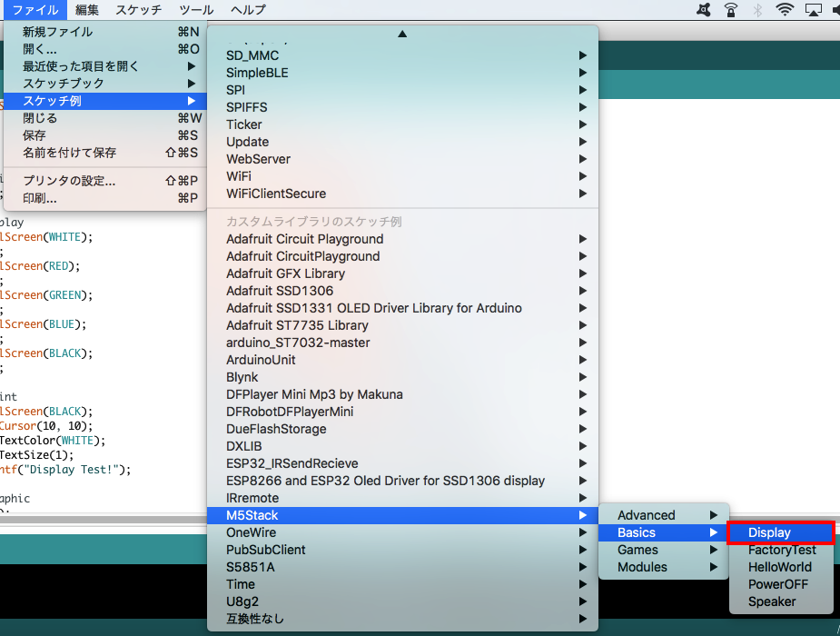
Task: Choose 開く... from the file menu
Action: pyautogui.click(x=105, y=49)
